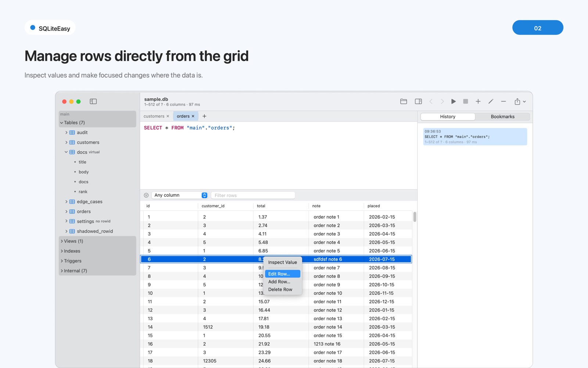Run the query with the play icon
Viewport: 588px width, 368px height.
pos(453,102)
